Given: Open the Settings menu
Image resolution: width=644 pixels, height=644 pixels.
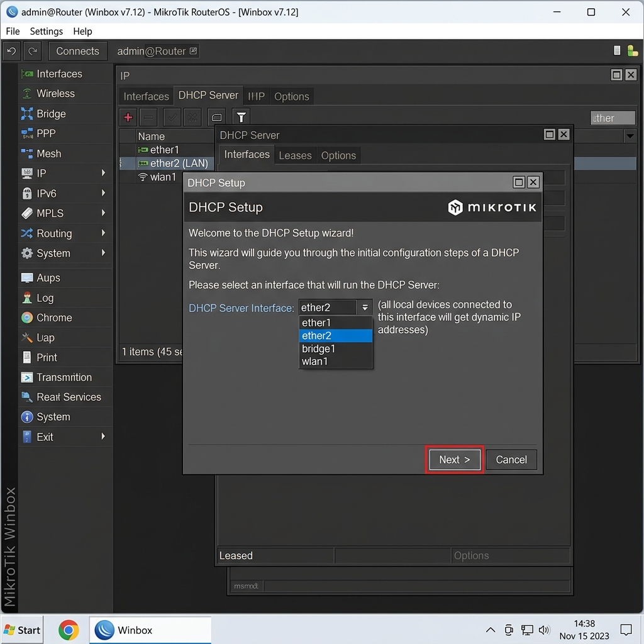Looking at the screenshot, I should point(47,31).
